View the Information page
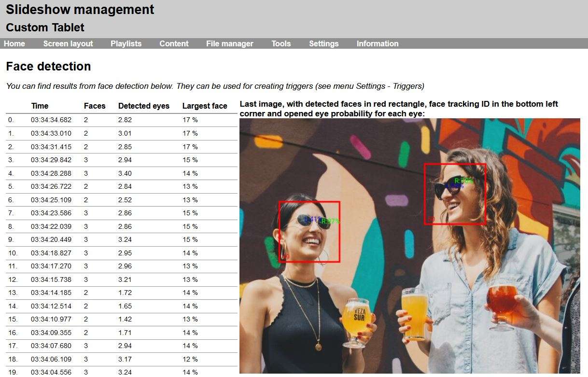Screen dimensions: 588x377 (x=378, y=43)
